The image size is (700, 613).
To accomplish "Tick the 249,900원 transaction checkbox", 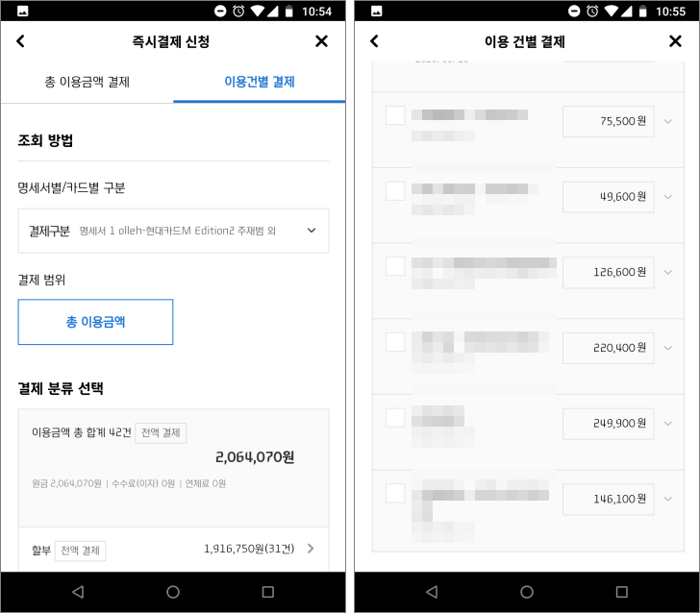I will [395, 418].
